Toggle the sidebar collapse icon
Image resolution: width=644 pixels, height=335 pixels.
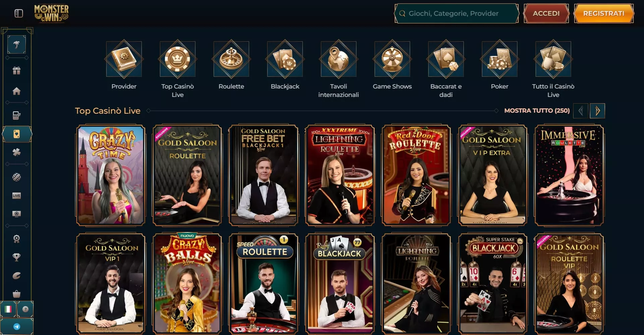[19, 13]
